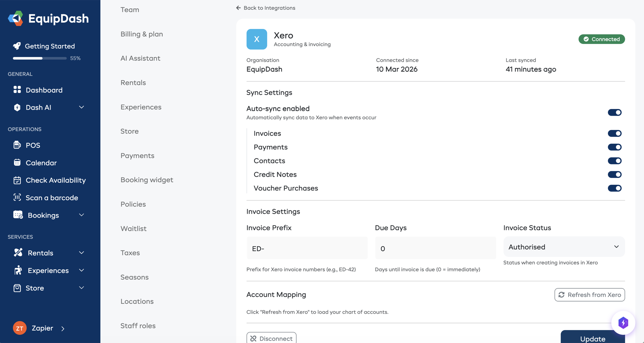Open the Invoice Status dropdown
This screenshot has width=644, height=343.
coord(563,247)
